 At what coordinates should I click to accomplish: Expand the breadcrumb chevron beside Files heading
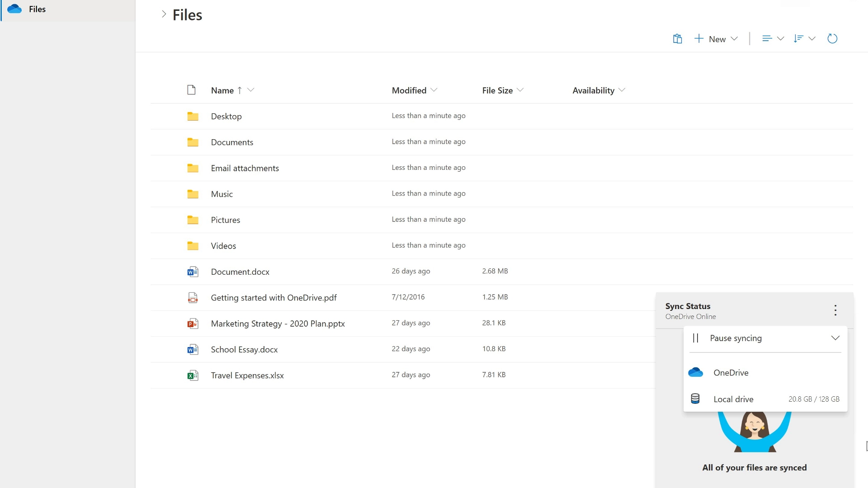164,14
